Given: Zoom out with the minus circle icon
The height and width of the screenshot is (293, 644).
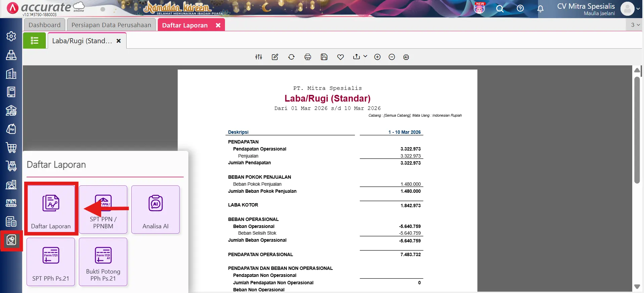Looking at the screenshot, I should (392, 57).
